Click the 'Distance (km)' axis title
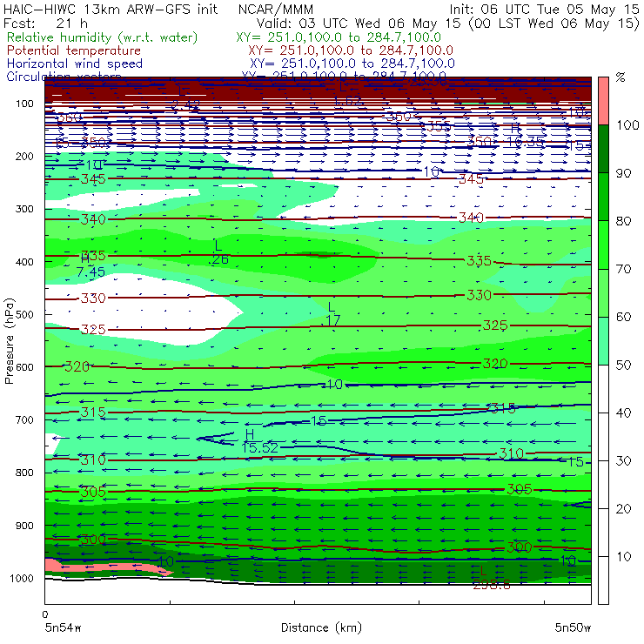 (321, 628)
